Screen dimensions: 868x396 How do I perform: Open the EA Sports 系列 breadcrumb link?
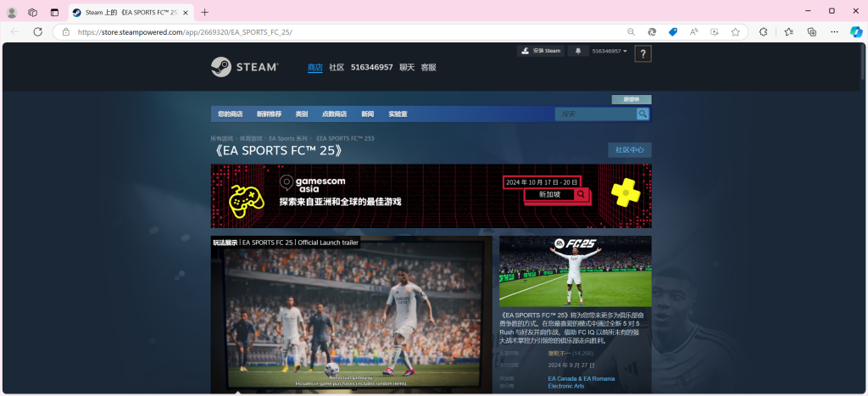288,138
